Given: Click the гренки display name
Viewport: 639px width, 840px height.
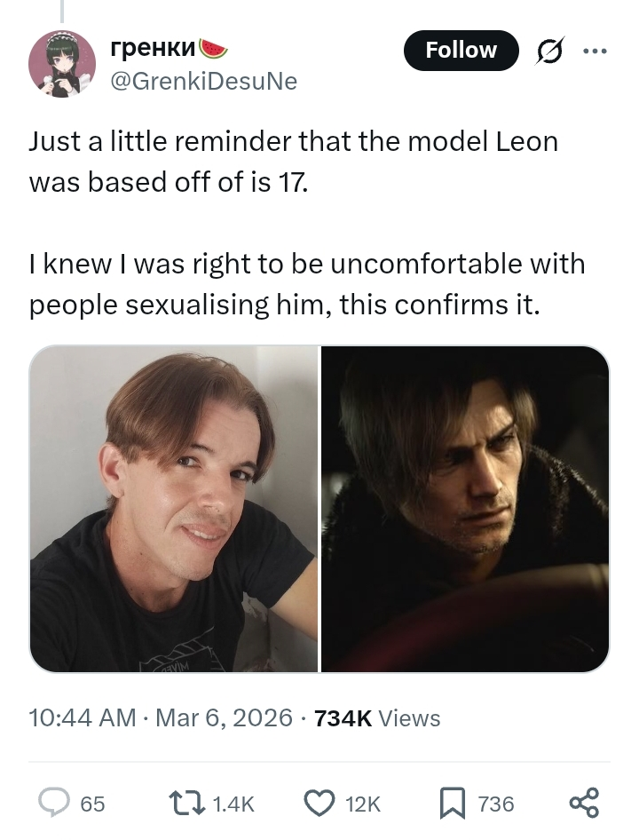Looking at the screenshot, I should (x=153, y=48).
